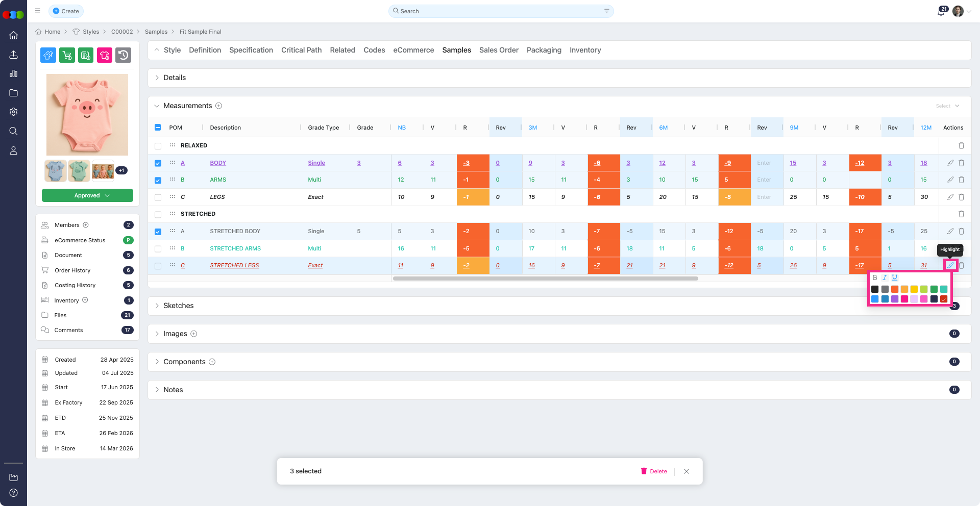Screen dimensions: 980x506
Task: Pick the purple swatch in highlight palette
Action: point(895,299)
